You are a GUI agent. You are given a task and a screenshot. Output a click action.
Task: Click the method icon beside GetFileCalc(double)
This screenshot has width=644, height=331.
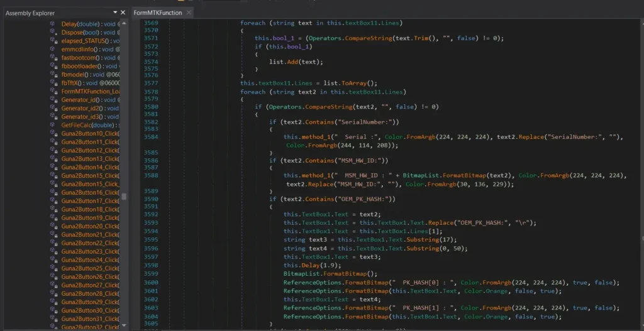[53, 125]
